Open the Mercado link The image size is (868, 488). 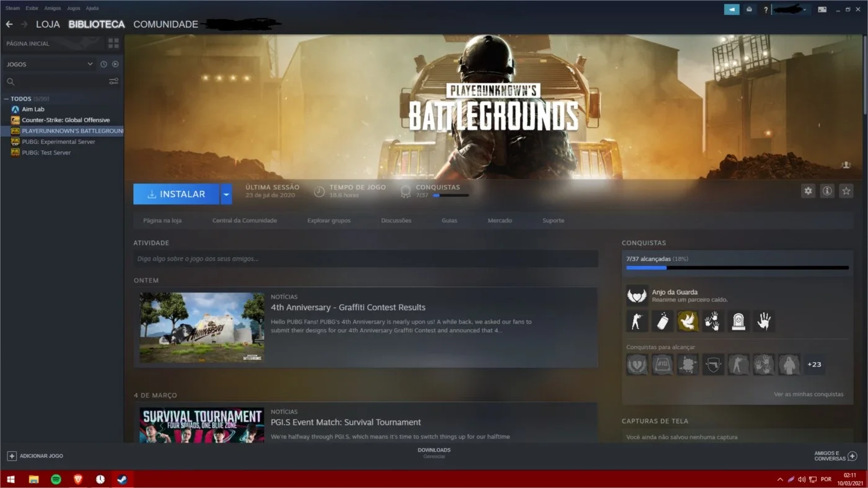[x=500, y=221]
